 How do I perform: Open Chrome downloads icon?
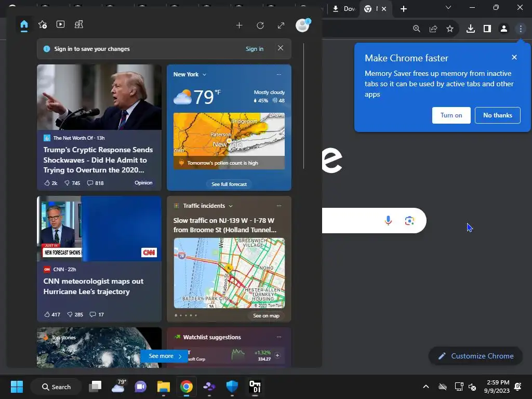pos(470,29)
